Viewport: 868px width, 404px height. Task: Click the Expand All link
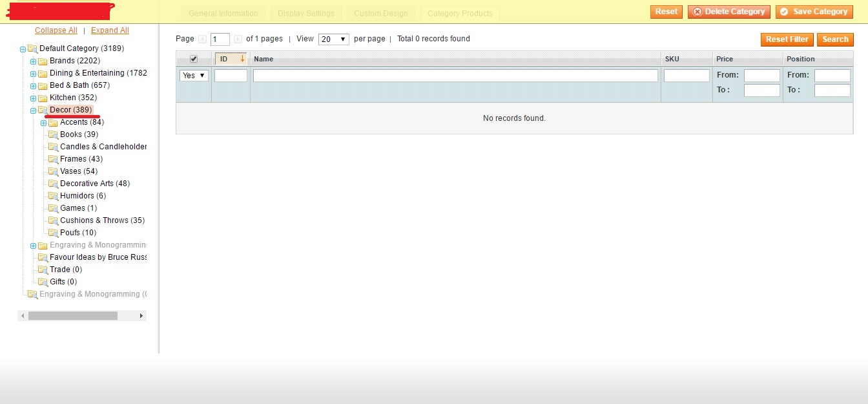(x=110, y=30)
